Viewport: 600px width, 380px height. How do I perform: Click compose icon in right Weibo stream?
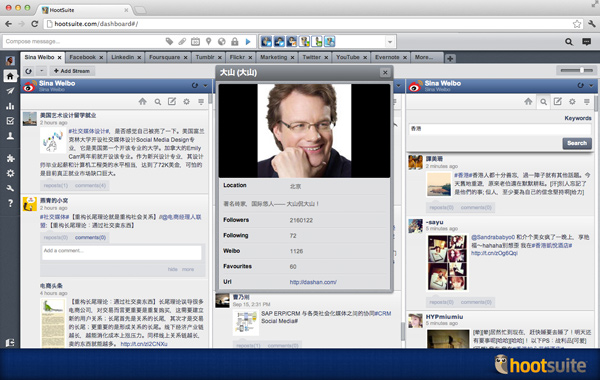click(558, 101)
